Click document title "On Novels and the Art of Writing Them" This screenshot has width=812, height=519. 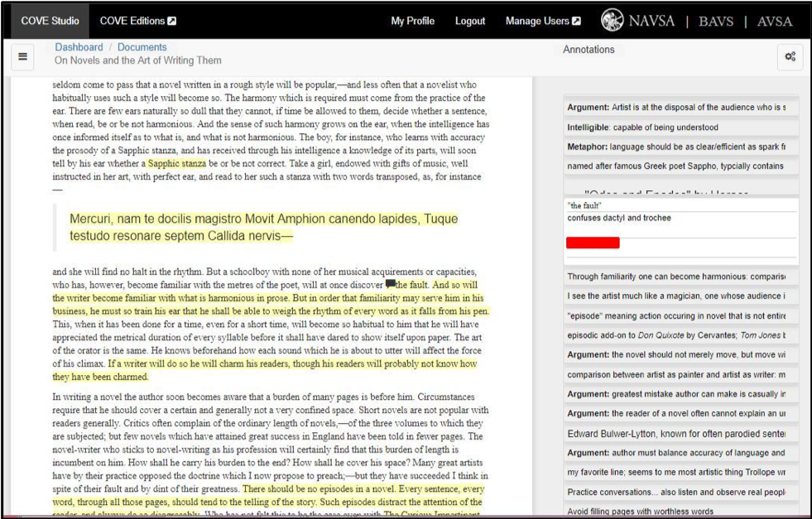click(x=137, y=60)
